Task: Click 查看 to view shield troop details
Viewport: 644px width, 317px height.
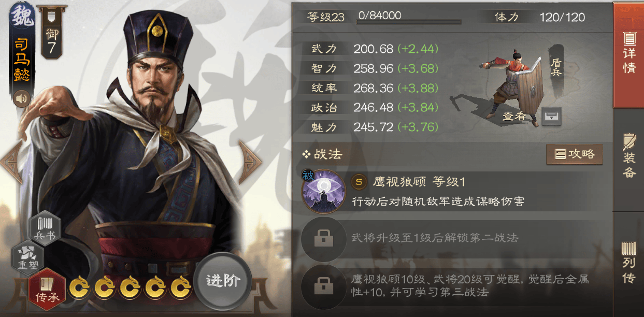Action: coord(513,117)
